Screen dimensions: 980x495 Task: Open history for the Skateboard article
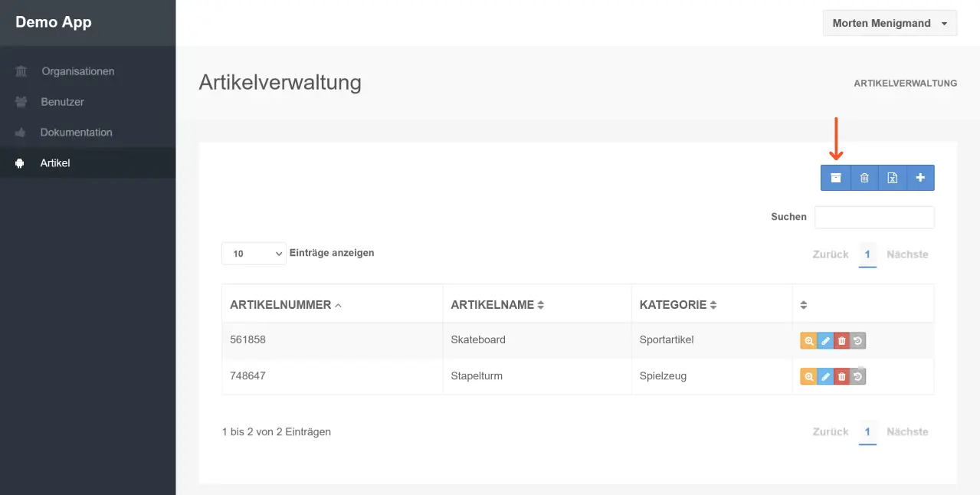pyautogui.click(x=857, y=341)
